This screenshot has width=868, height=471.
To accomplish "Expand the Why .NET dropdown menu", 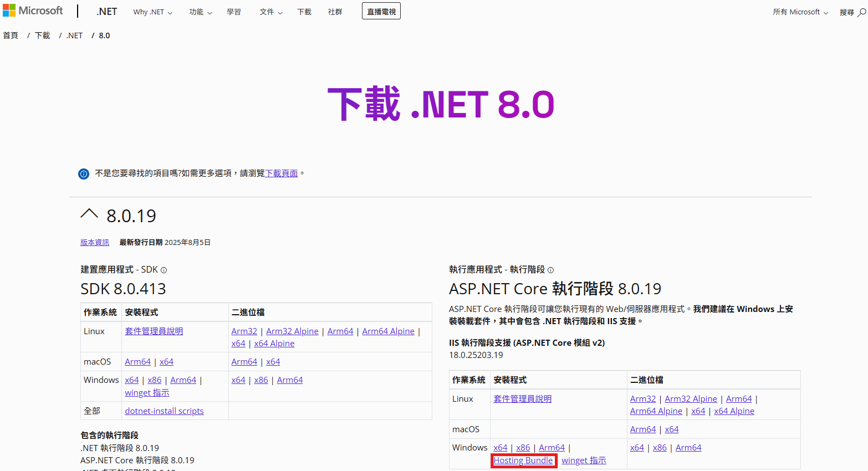I will click(x=152, y=12).
